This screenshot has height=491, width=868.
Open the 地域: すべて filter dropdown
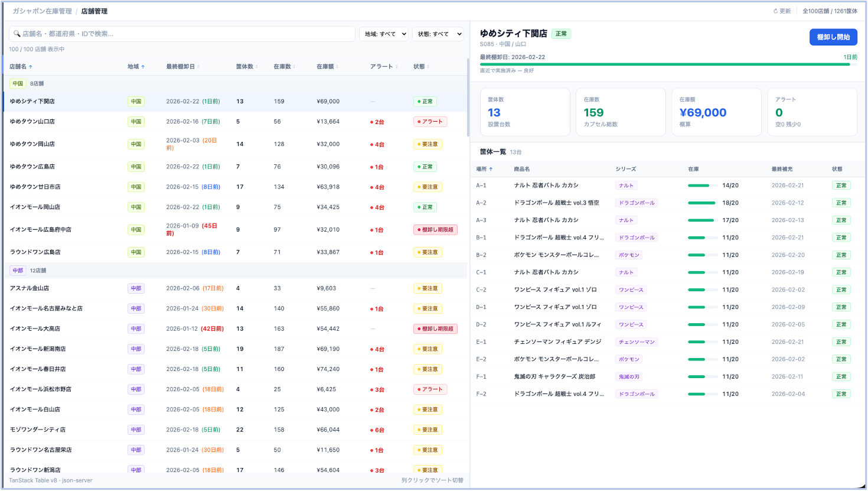pyautogui.click(x=383, y=34)
